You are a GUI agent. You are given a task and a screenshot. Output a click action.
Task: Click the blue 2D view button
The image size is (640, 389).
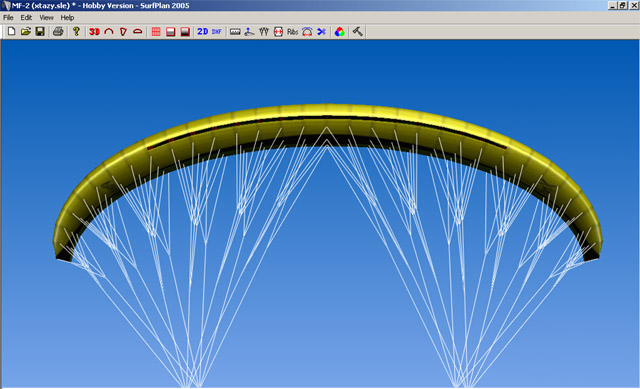[202, 31]
